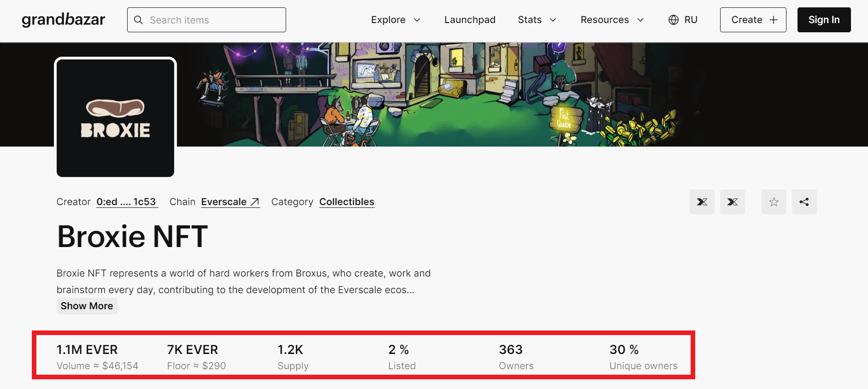This screenshot has width=868, height=389.
Task: Expand the Resources chevron arrow
Action: pos(640,20)
